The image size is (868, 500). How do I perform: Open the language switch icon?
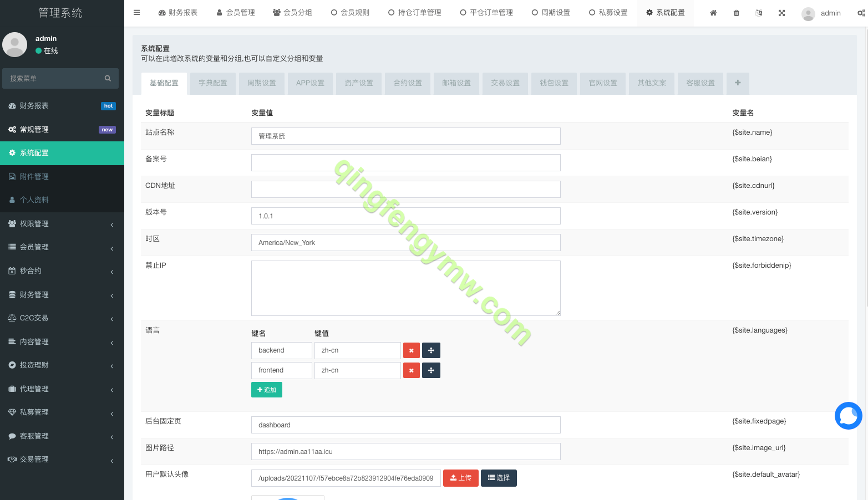pyautogui.click(x=759, y=13)
